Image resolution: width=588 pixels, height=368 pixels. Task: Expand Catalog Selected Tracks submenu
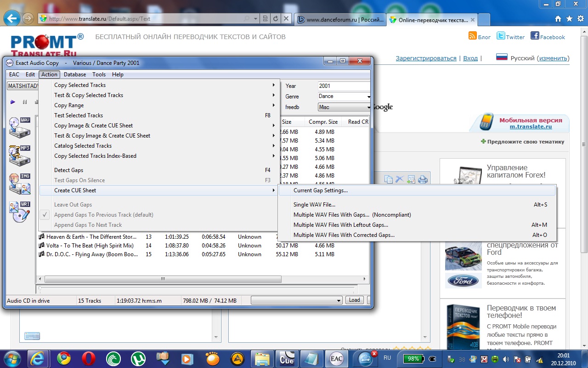159,146
